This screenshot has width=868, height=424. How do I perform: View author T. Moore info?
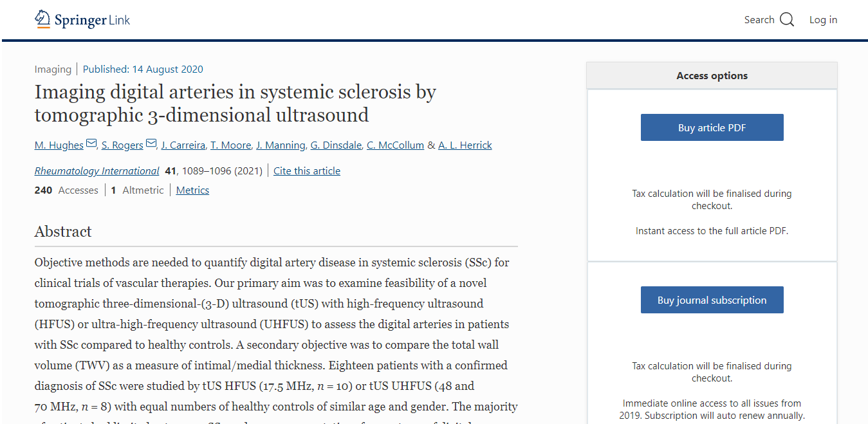[231, 145]
